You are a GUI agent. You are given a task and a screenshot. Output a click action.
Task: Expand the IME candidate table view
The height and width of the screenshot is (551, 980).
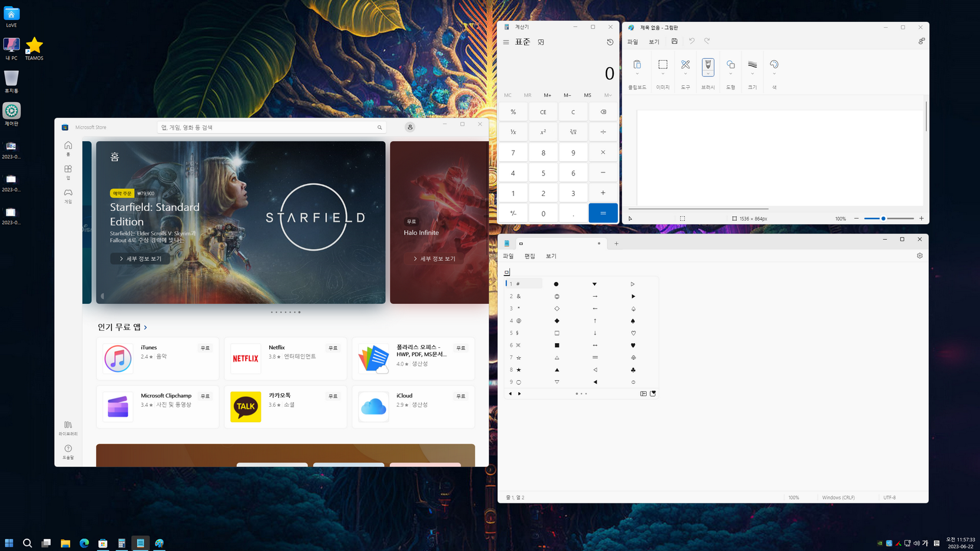coord(643,393)
